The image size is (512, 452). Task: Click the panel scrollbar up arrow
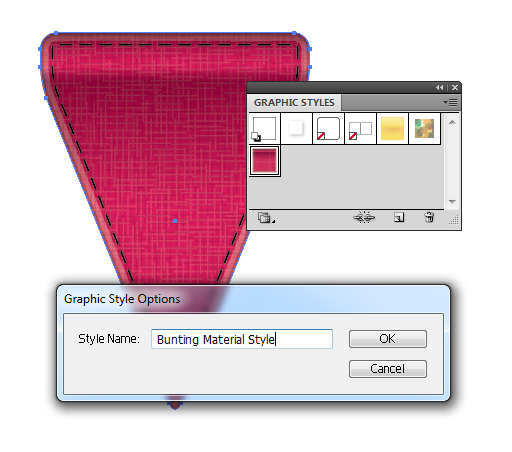(452, 122)
